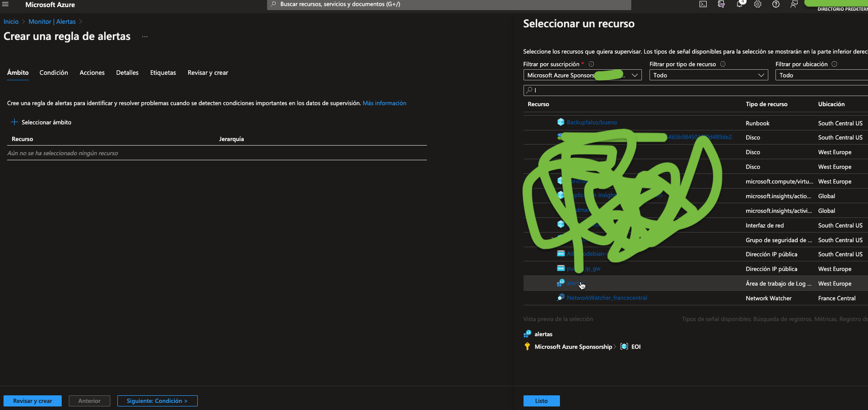This screenshot has height=410, width=868.
Task: Click info icon beside Filtrar por suscripción
Action: pos(591,64)
